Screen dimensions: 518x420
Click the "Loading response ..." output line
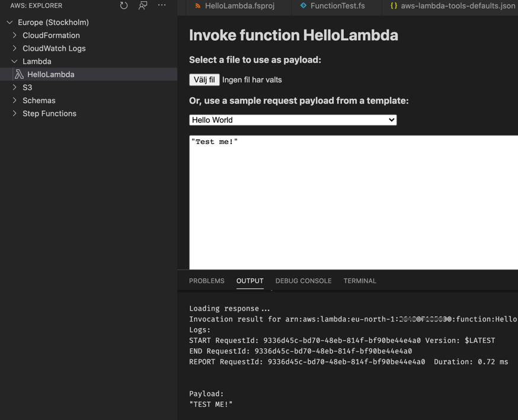coord(229,309)
